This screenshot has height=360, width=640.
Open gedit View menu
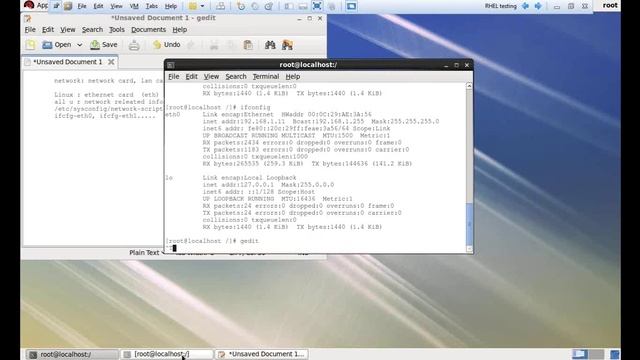click(68, 30)
